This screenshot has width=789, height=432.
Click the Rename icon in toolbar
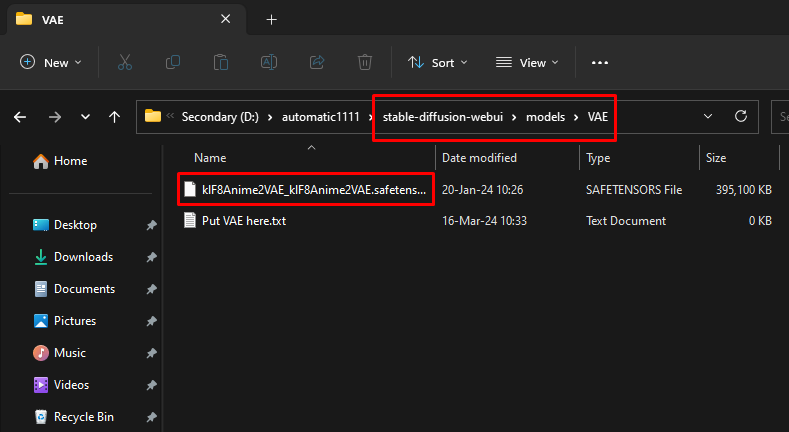tap(269, 62)
